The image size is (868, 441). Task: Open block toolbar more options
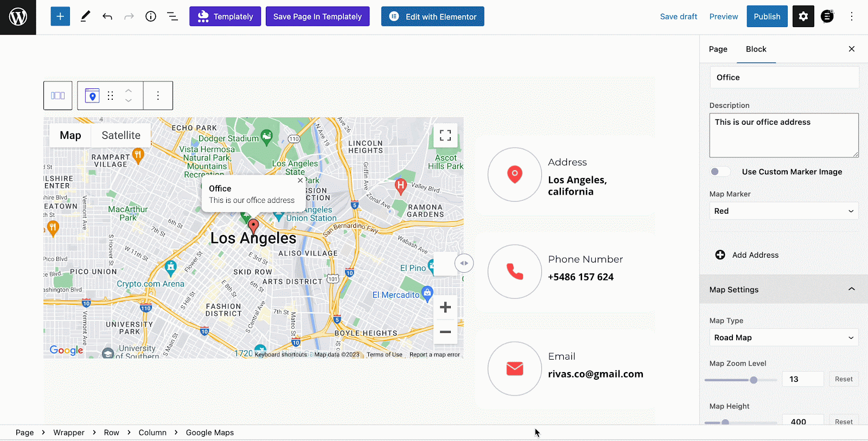(158, 95)
